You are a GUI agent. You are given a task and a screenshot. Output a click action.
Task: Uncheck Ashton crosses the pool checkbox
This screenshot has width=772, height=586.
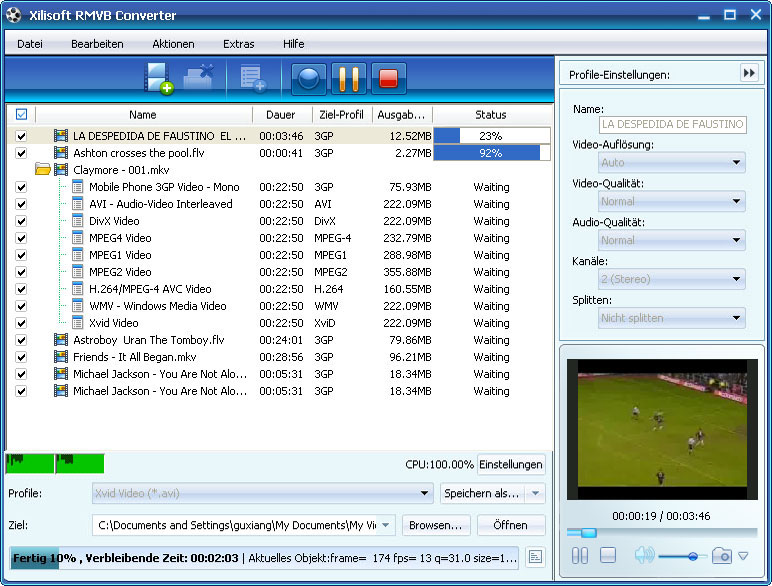coord(21,153)
